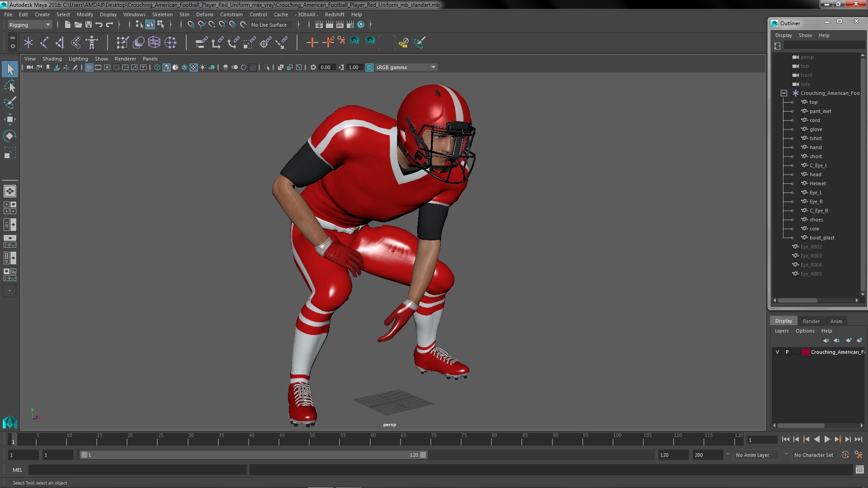Select the four-view layout icon

pyautogui.click(x=10, y=208)
